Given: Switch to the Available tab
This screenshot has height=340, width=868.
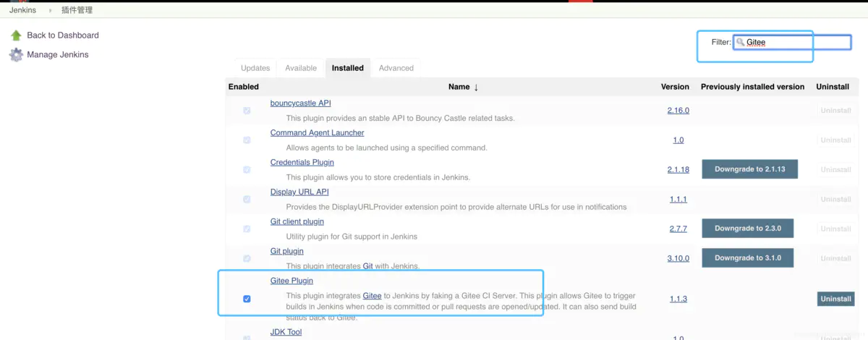Looking at the screenshot, I should pyautogui.click(x=301, y=68).
